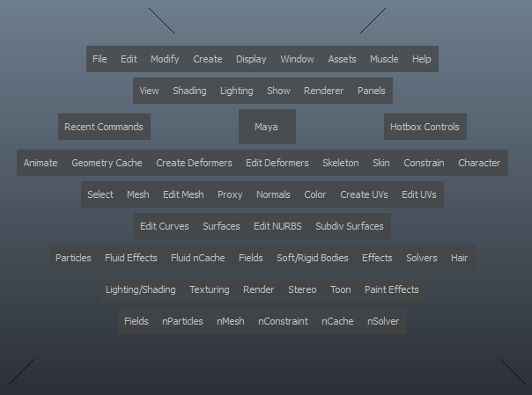
Task: Open the Show menu
Action: point(278,91)
